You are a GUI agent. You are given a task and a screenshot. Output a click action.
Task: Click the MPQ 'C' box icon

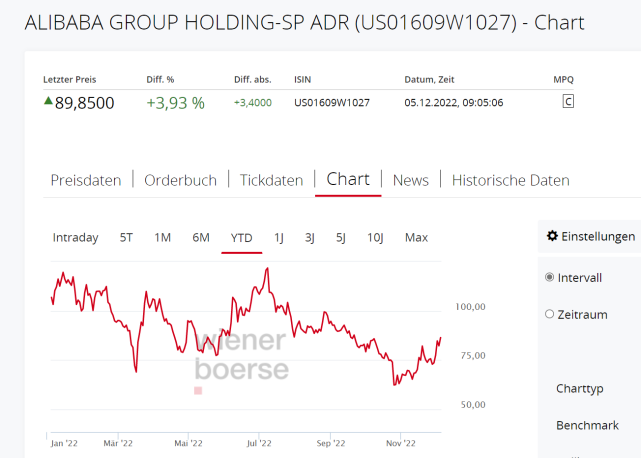click(x=568, y=101)
